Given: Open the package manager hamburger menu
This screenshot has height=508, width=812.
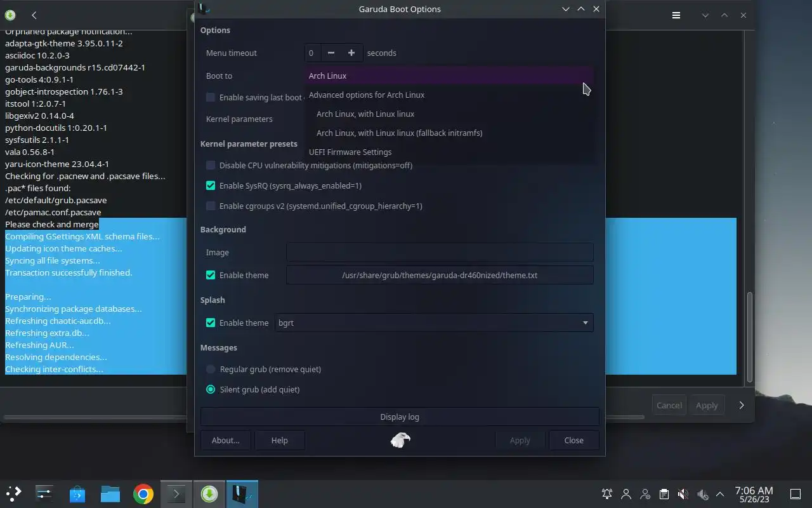Looking at the screenshot, I should click(x=676, y=15).
